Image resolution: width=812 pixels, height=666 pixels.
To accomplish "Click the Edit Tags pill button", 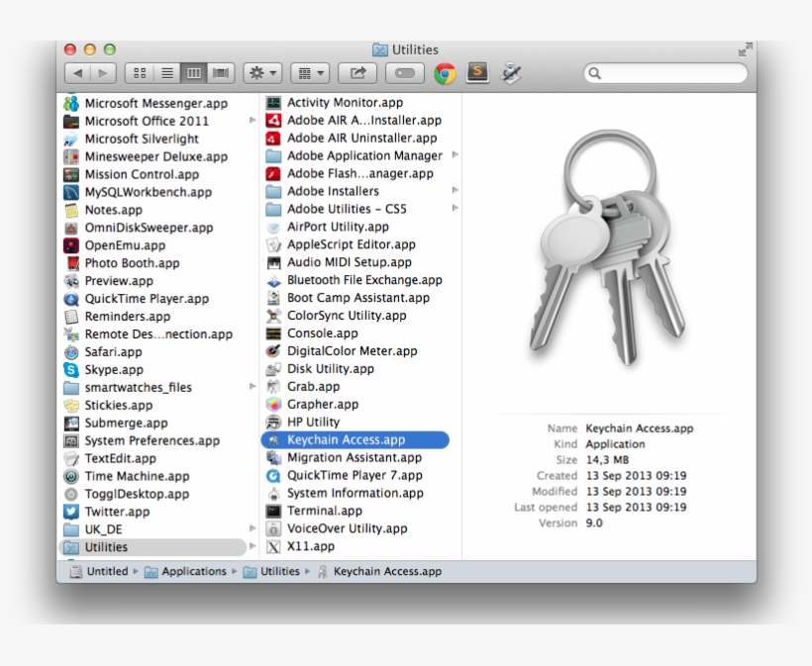I will [405, 73].
